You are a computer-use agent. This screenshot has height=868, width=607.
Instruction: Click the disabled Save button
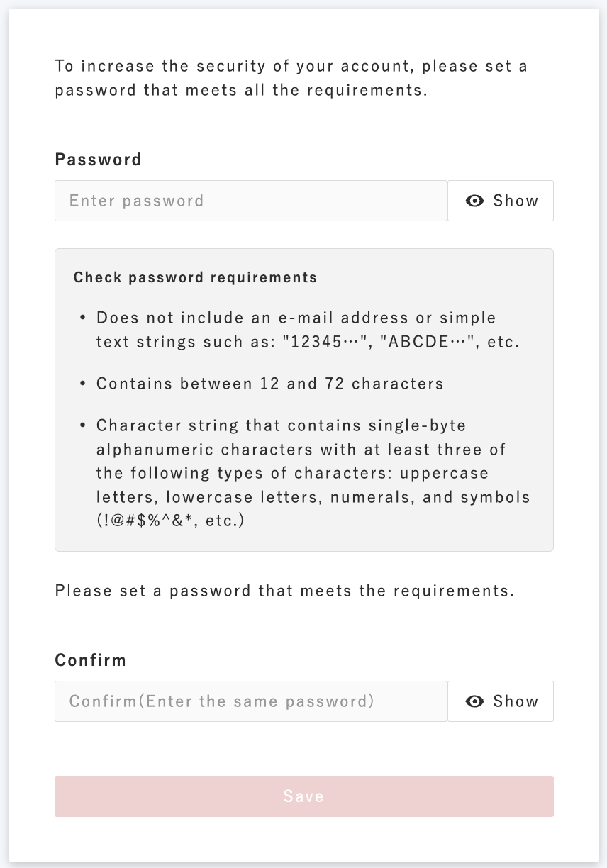[x=304, y=796]
